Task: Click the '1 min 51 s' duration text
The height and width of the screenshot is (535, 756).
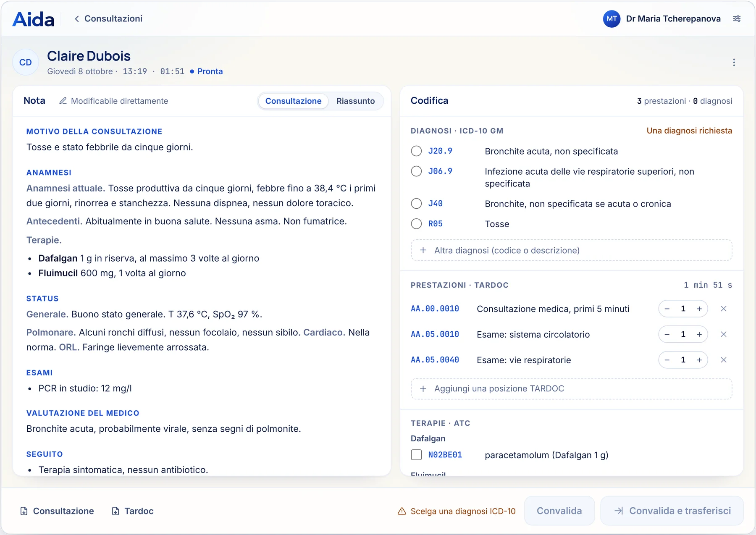Action: (x=708, y=285)
